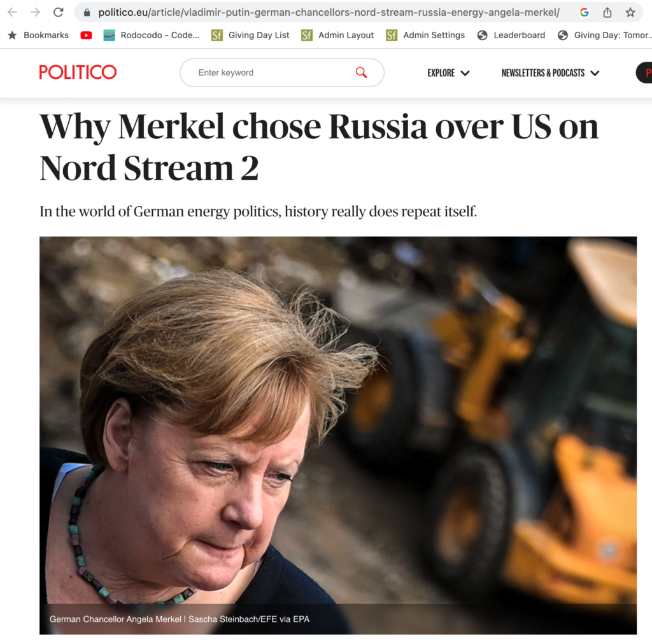Image resolution: width=652 pixels, height=644 pixels.
Task: Expand the Newsletters & Podcasts dropdown
Action: (x=550, y=73)
